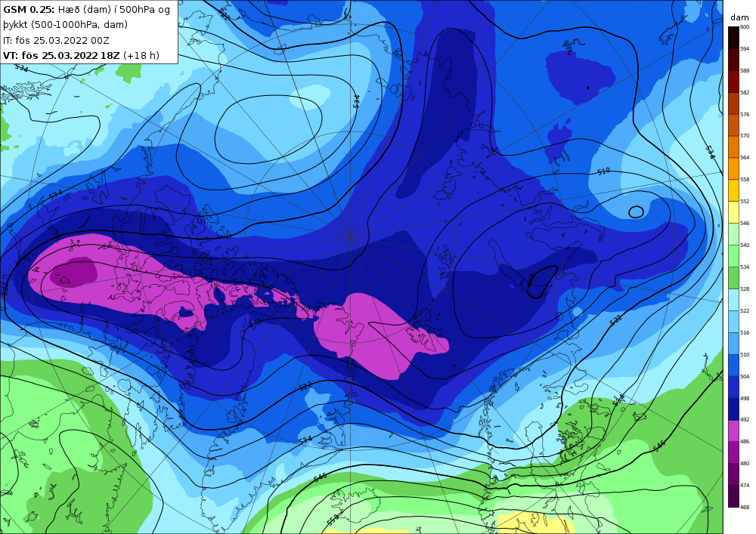
Task: Click the legend value 576
Action: 745,114
